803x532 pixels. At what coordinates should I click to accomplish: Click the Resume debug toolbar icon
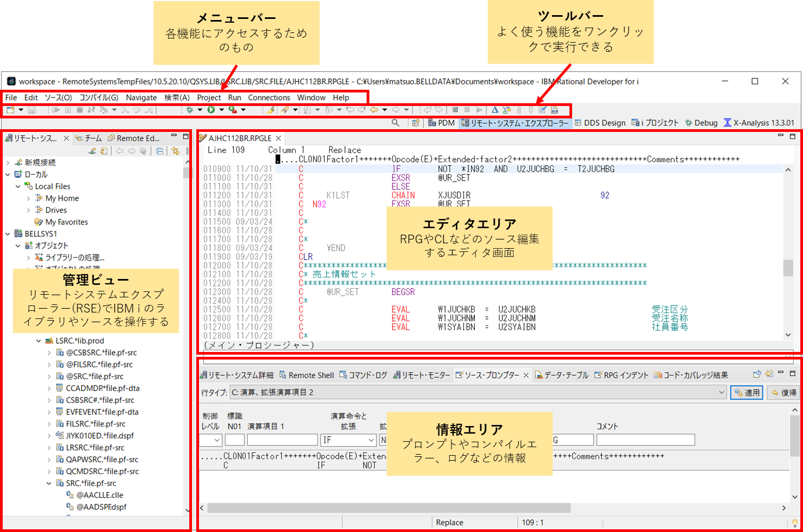point(56,110)
